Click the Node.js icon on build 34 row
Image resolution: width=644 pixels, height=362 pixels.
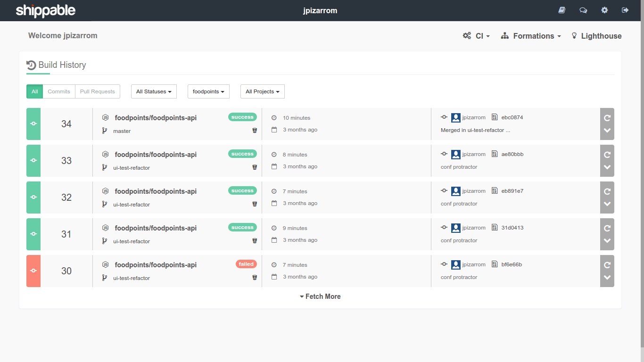coord(106,117)
